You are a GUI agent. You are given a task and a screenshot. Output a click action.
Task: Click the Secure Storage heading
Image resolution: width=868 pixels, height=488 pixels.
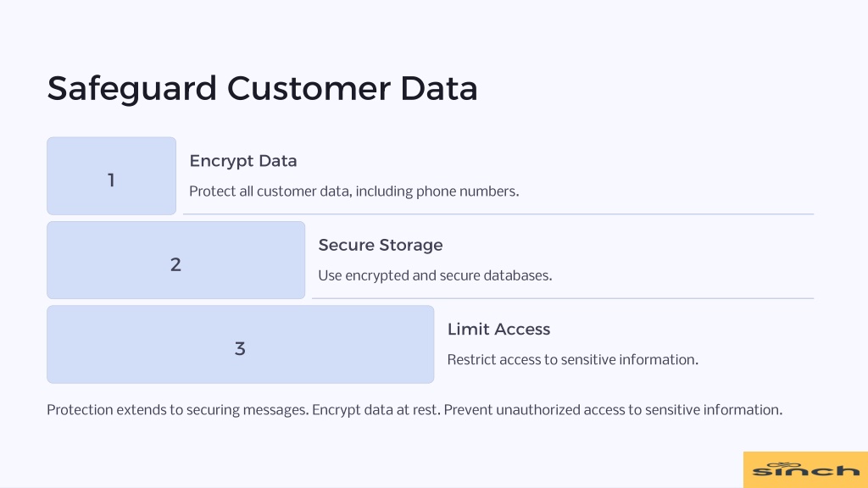(x=381, y=245)
